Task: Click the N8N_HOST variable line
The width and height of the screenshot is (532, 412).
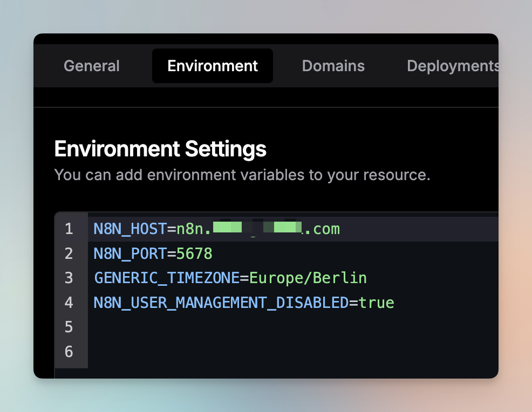Action: (293, 229)
